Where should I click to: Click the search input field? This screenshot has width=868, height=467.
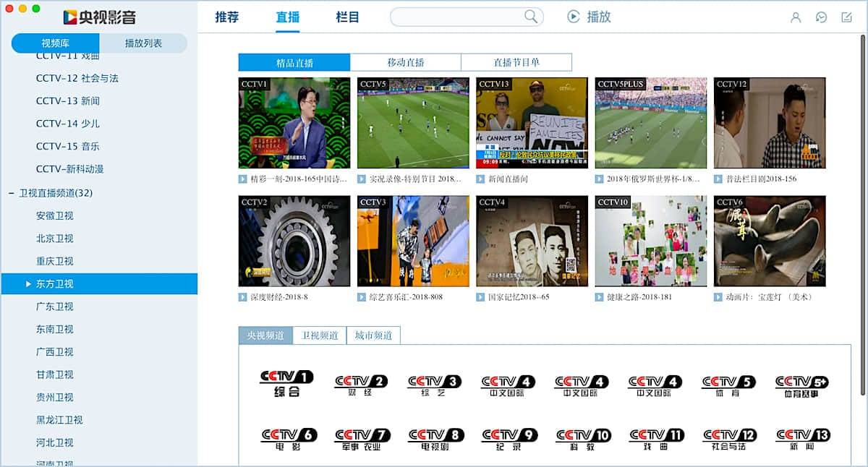pos(456,17)
